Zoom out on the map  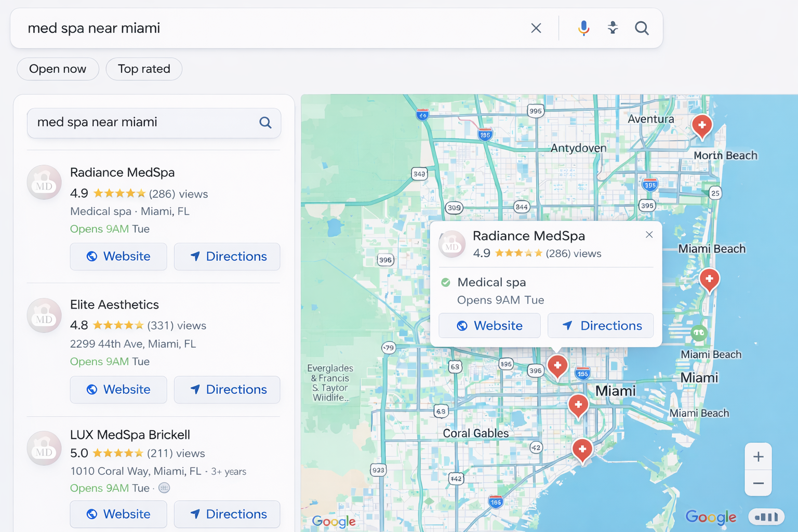(758, 483)
